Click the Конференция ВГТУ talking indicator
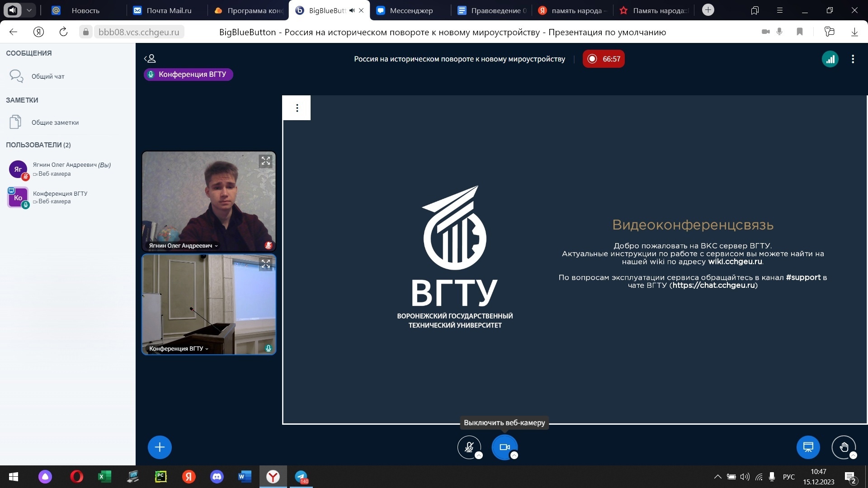868x488 pixels. pyautogui.click(x=189, y=75)
